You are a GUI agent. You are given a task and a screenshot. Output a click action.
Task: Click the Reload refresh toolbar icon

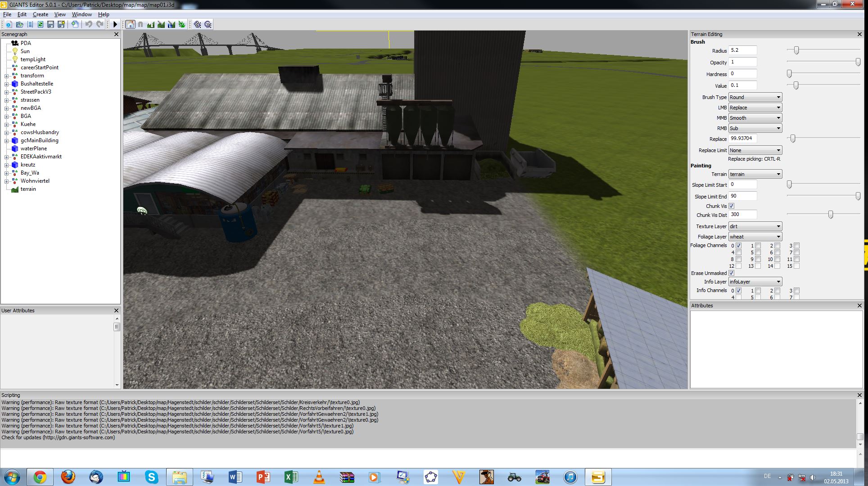pyautogui.click(x=40, y=24)
